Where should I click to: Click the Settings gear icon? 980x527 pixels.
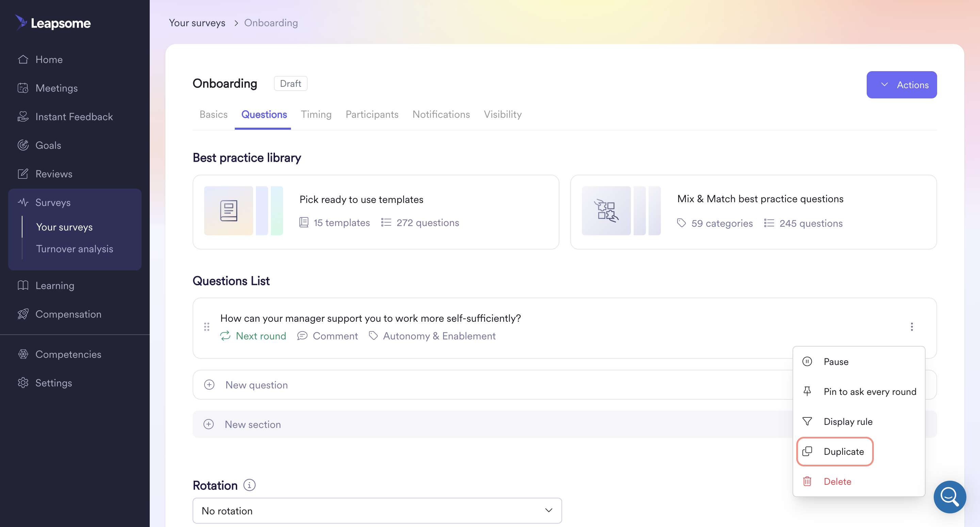point(23,382)
